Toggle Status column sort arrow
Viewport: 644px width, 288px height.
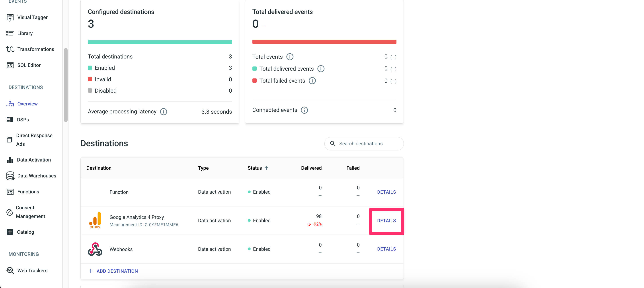pyautogui.click(x=267, y=168)
